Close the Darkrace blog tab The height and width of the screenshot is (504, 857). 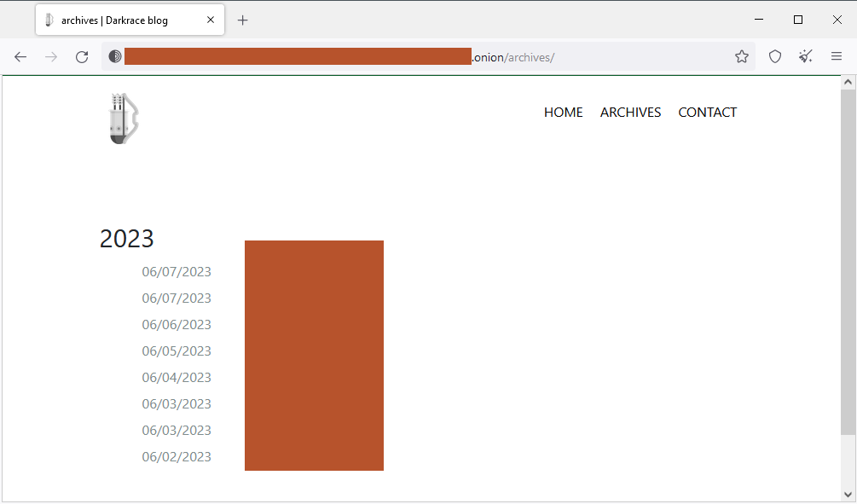(x=211, y=20)
